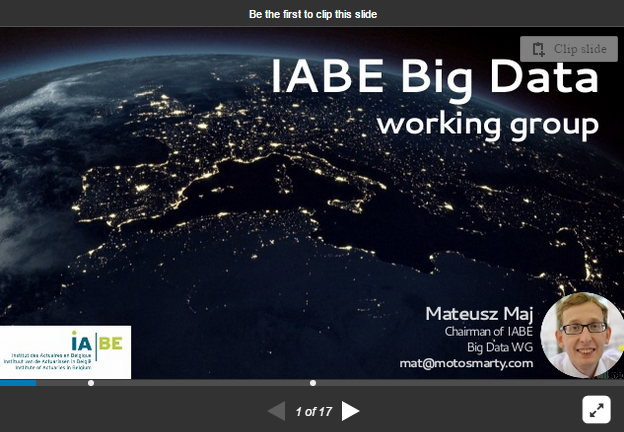Click the Clip slide button

click(x=568, y=49)
